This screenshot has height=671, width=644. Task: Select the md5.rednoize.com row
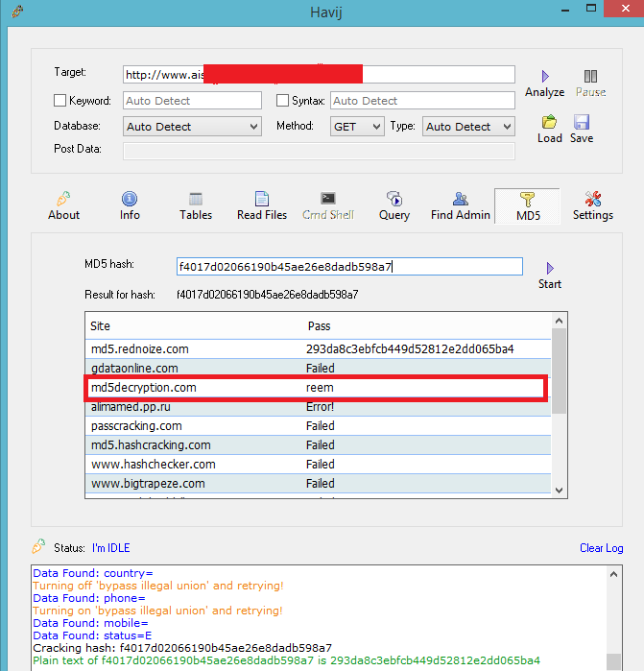pyautogui.click(x=318, y=349)
